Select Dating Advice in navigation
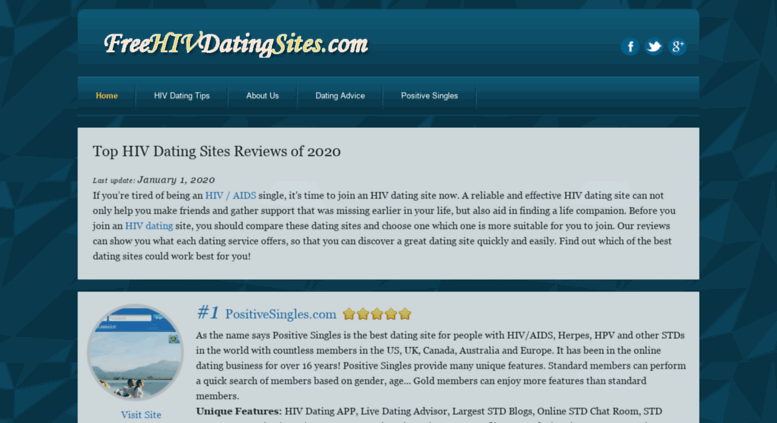777x423 pixels. coord(340,96)
